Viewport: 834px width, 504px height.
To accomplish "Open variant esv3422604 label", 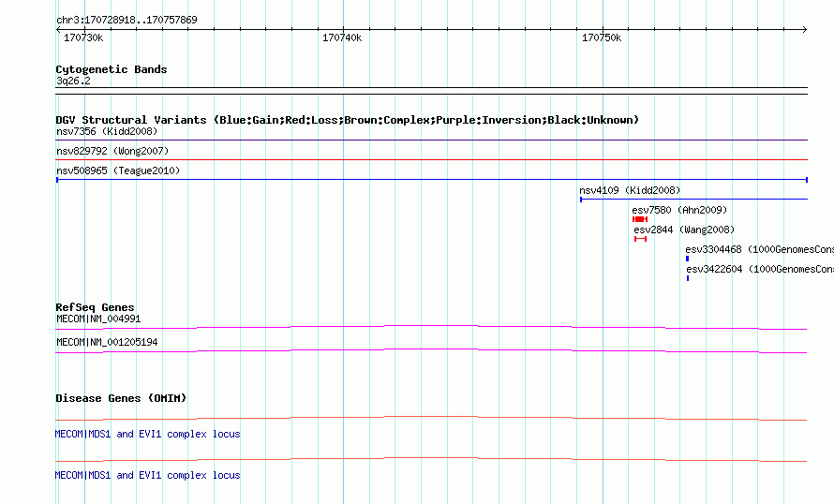I will [760, 269].
